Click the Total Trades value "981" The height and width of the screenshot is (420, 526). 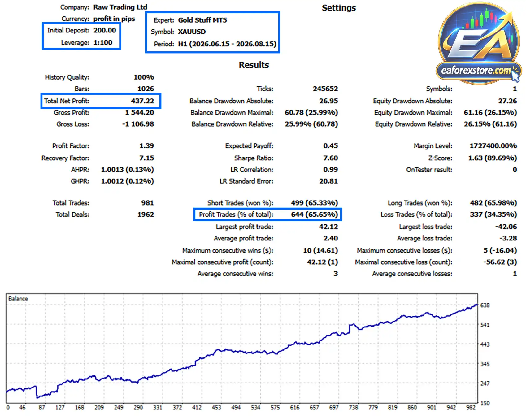pos(147,203)
